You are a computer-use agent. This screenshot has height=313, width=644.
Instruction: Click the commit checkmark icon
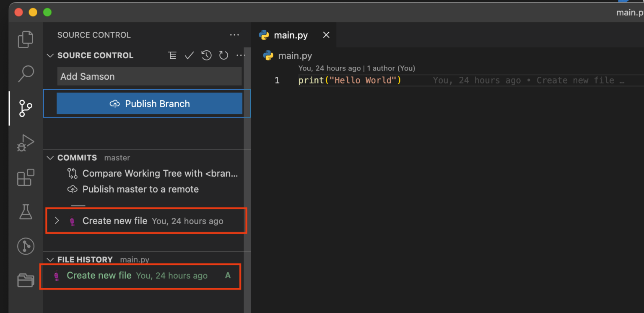tap(189, 55)
